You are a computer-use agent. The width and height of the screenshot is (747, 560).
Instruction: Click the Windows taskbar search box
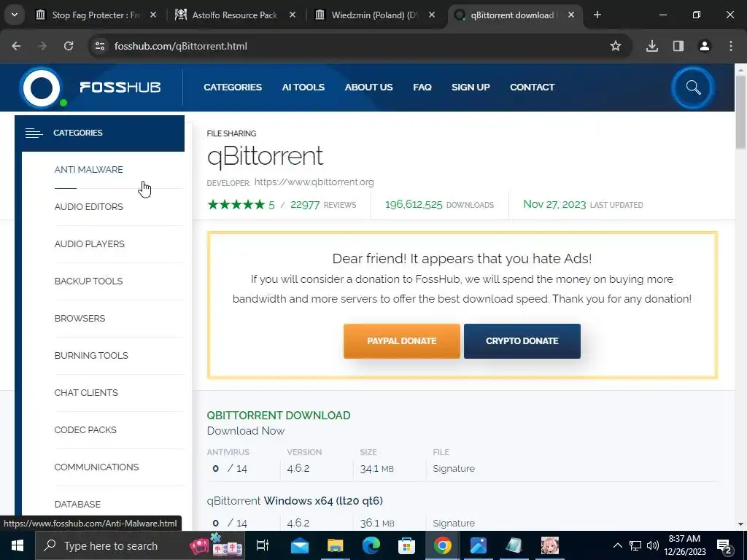click(140, 545)
